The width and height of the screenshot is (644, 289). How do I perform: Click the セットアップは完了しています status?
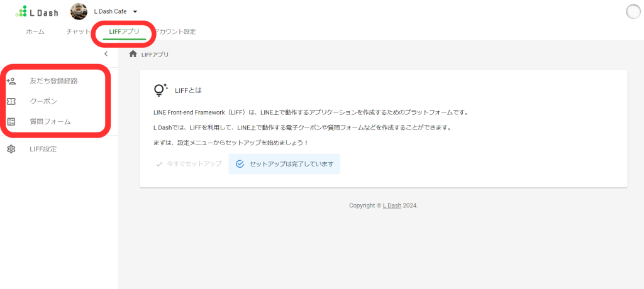[x=284, y=164]
